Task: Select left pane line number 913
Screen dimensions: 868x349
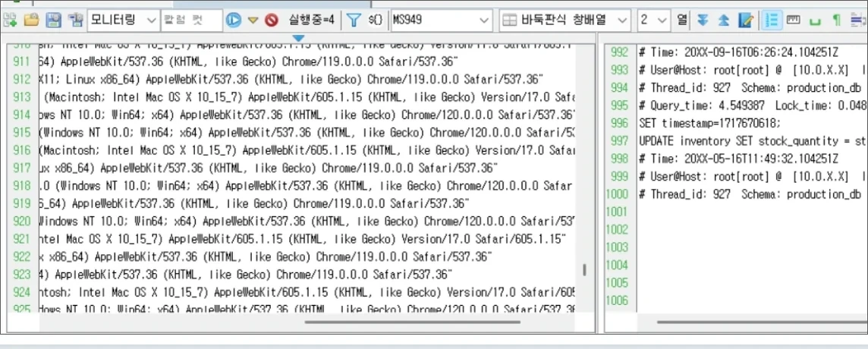Action: point(21,98)
